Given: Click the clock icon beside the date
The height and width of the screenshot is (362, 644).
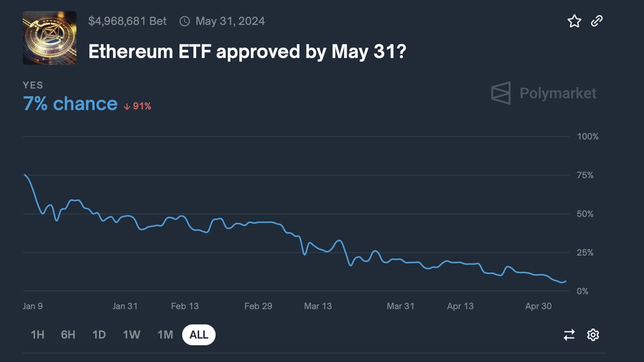Looking at the screenshot, I should tap(184, 21).
